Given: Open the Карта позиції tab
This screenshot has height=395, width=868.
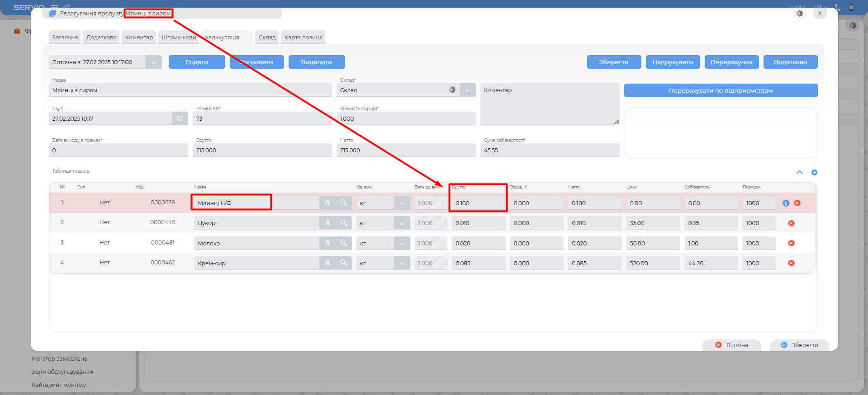Looking at the screenshot, I should coord(303,37).
